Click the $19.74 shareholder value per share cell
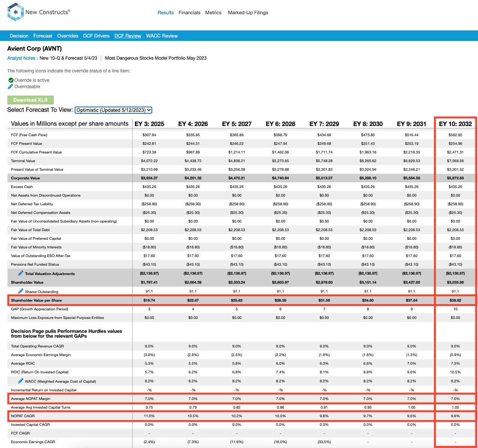Image resolution: width=478 pixels, height=448 pixels. tap(149, 301)
